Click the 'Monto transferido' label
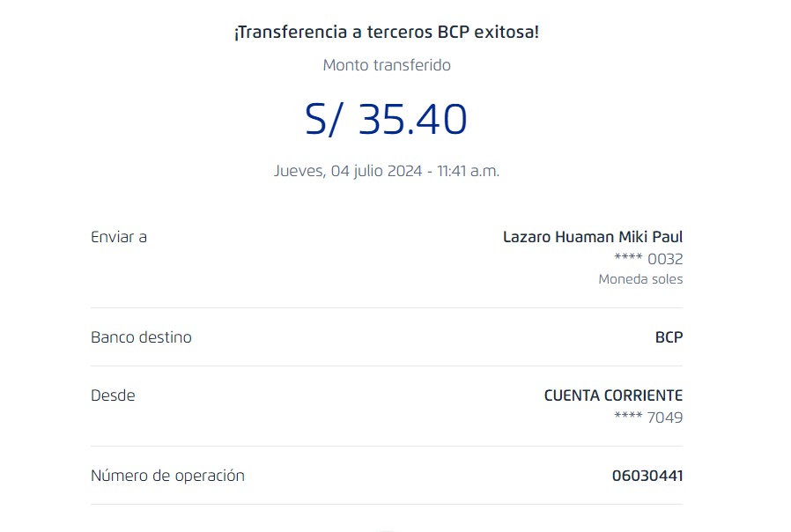The width and height of the screenshot is (791, 532). 386,65
